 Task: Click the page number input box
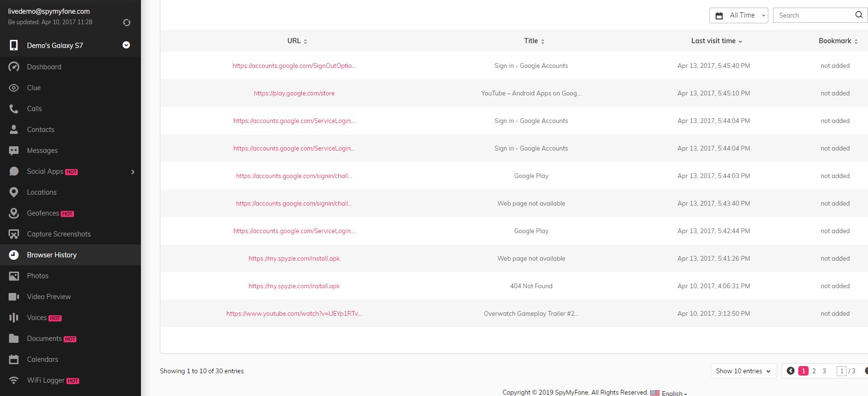pos(841,371)
